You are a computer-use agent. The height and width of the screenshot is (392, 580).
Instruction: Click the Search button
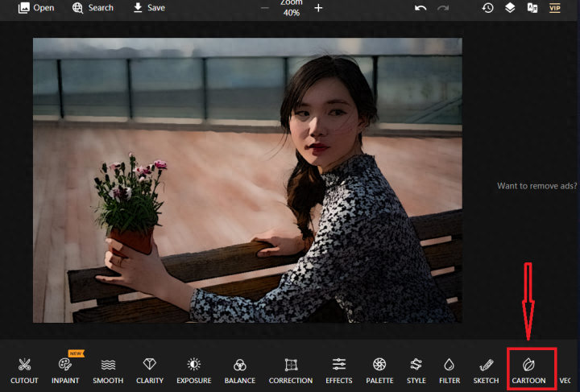click(93, 8)
